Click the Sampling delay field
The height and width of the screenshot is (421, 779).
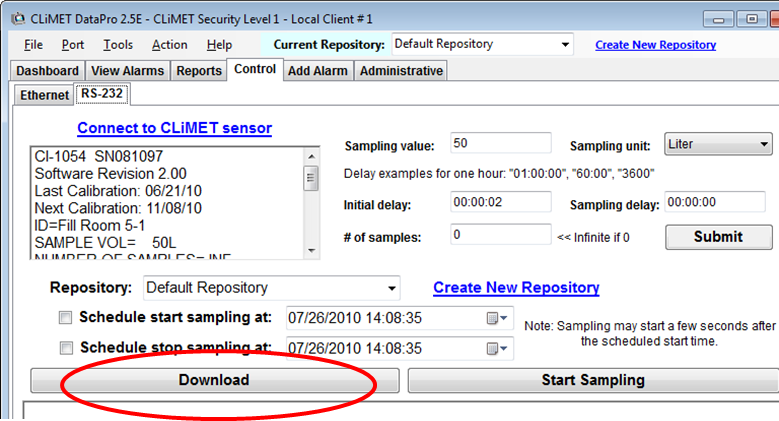coord(715,202)
